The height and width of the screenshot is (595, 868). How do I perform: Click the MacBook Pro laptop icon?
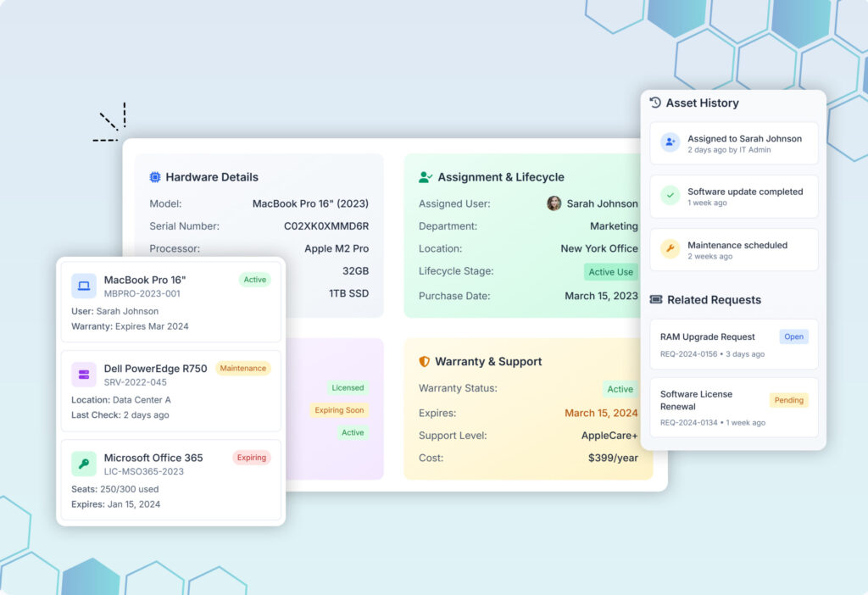pos(84,286)
